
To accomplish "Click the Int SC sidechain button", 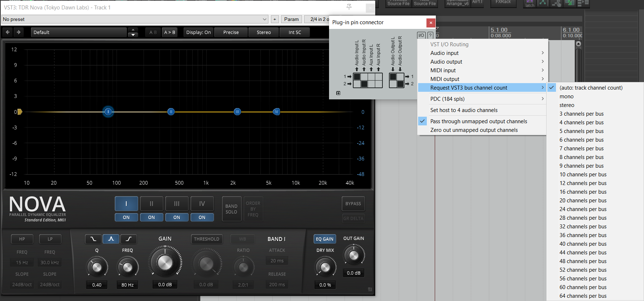I will [x=295, y=32].
